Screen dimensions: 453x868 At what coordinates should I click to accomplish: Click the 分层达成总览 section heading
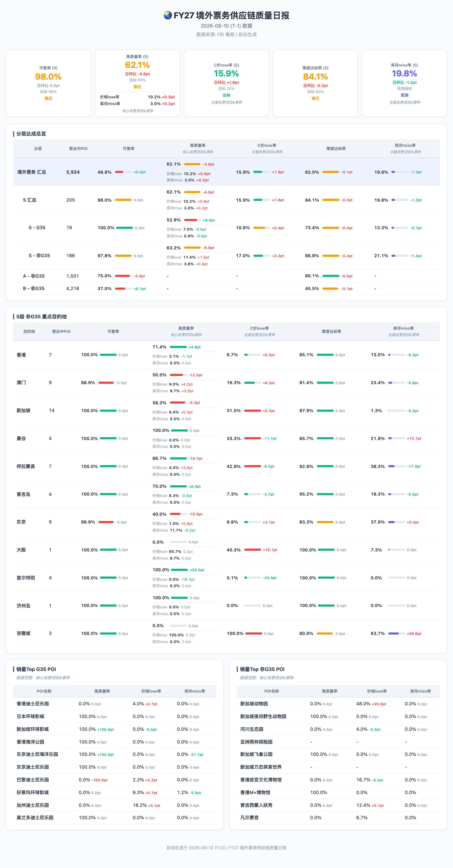pyautogui.click(x=31, y=134)
